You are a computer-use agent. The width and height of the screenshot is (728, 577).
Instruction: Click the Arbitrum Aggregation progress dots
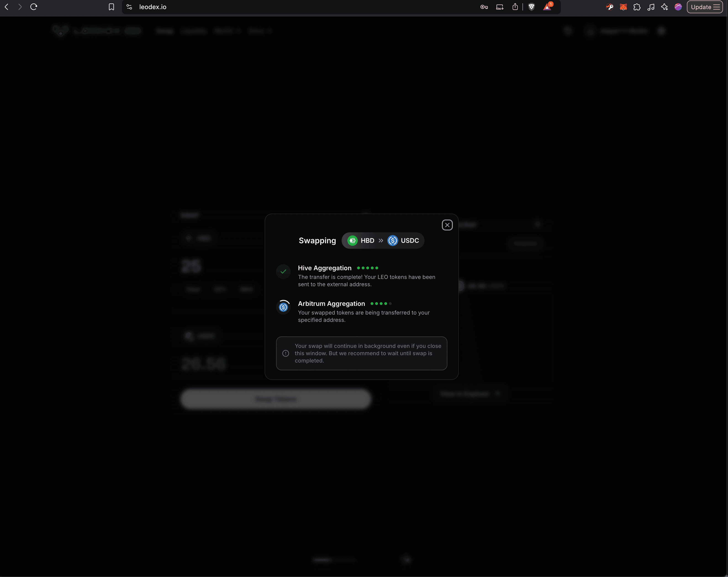pyautogui.click(x=381, y=304)
